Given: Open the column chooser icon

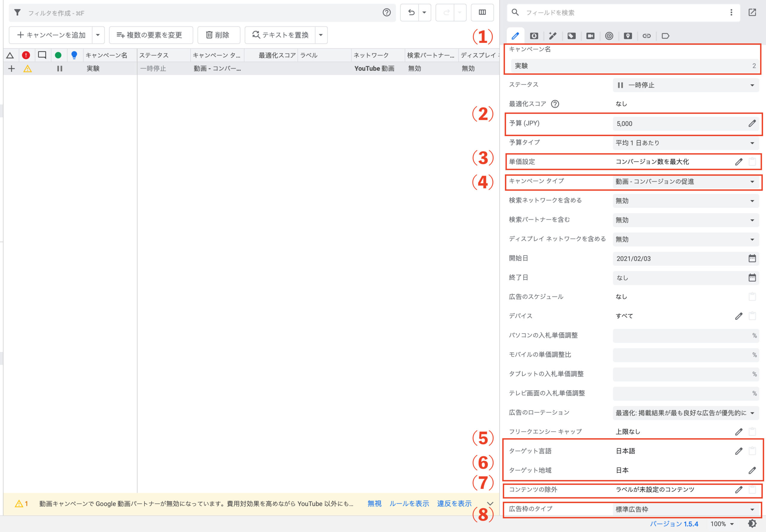Looking at the screenshot, I should [x=482, y=13].
